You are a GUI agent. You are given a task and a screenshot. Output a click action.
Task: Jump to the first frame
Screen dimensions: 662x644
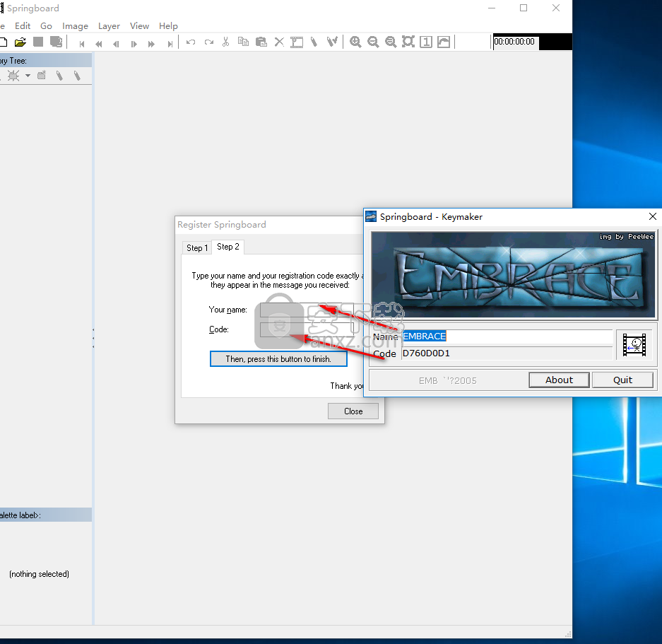pos(82,44)
